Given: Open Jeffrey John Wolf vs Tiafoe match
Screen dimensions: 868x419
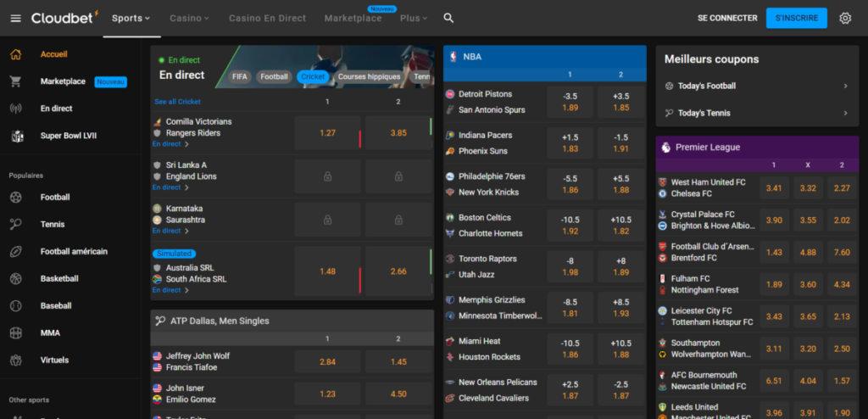Looking at the screenshot, I should coord(198,362).
